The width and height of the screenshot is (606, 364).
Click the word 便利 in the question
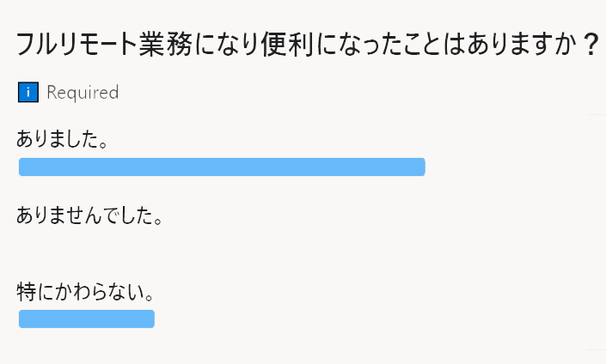coord(282,45)
